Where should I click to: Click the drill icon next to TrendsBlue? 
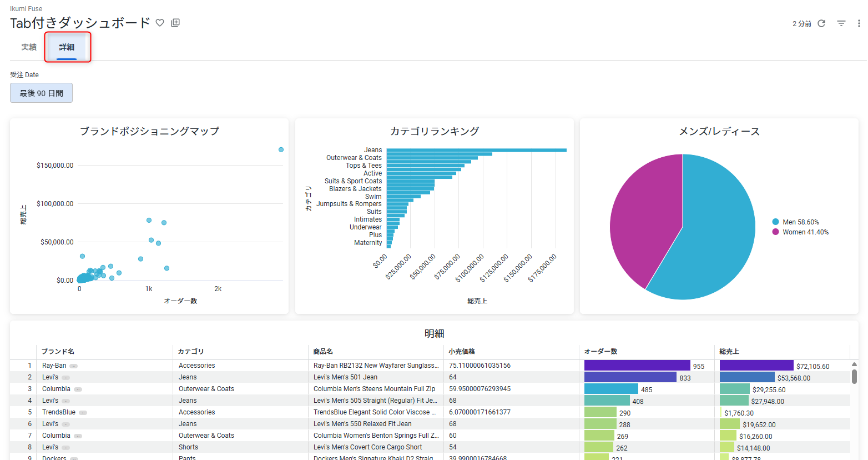84,412
